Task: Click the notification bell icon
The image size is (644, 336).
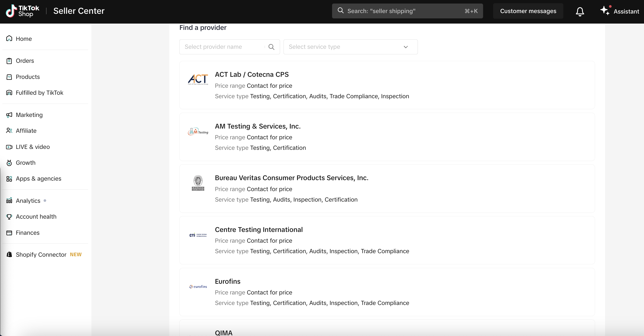Action: tap(580, 11)
